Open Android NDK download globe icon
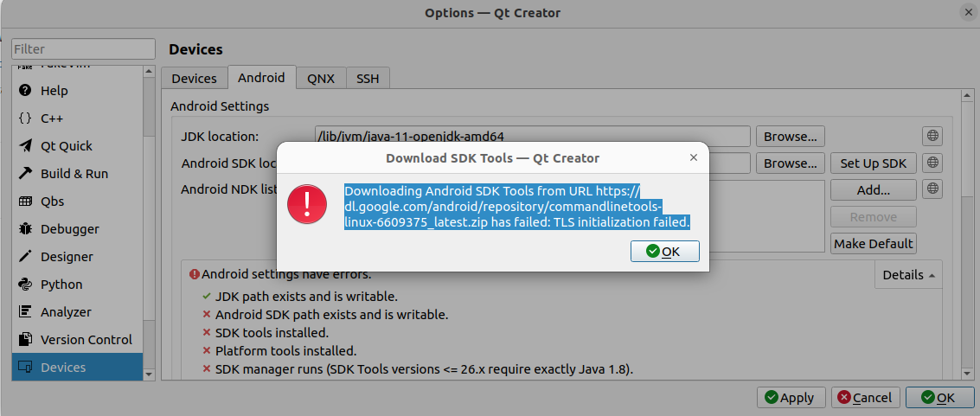The height and width of the screenshot is (416, 980). click(932, 189)
